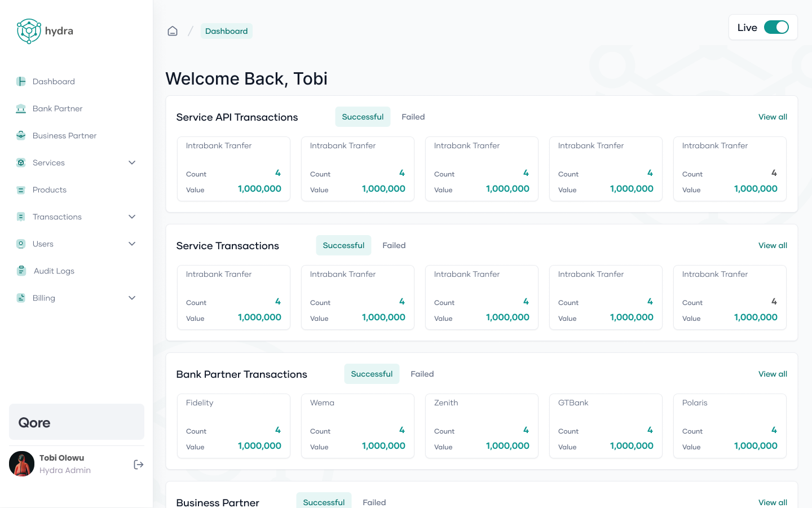Open the GTBank bank partner card
This screenshot has height=508, width=812.
606,426
